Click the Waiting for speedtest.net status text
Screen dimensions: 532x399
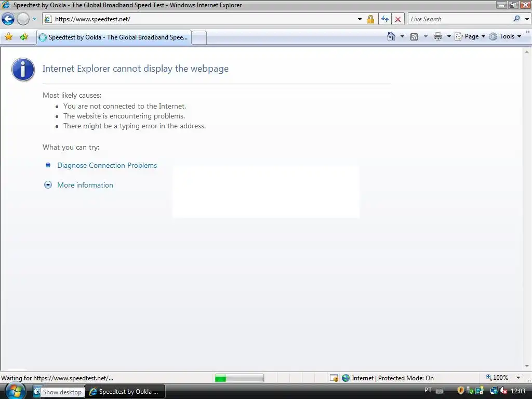point(57,378)
